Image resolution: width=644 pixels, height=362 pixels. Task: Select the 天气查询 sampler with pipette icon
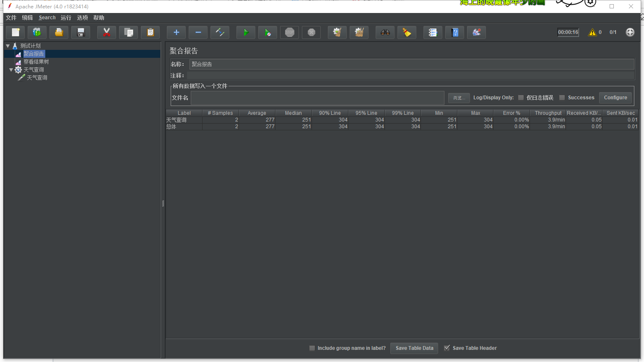click(37, 78)
